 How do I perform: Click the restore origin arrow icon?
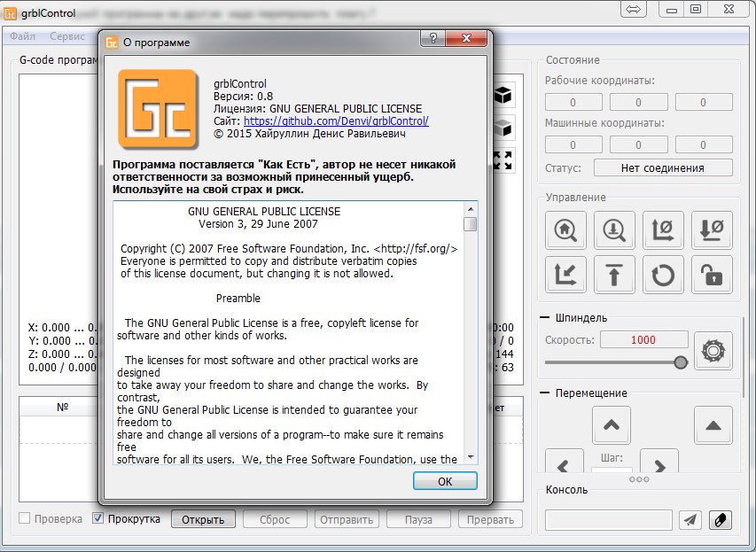[x=565, y=275]
